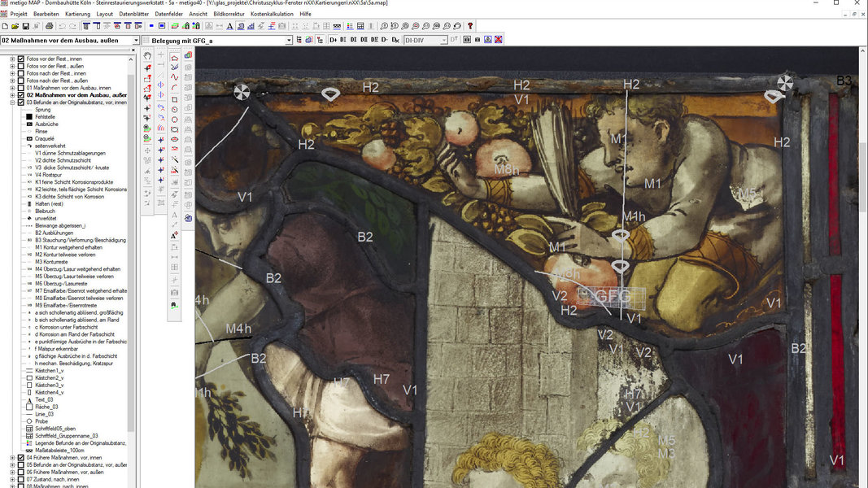Open the Belegung mit GFG_a dropdown
The width and height of the screenshot is (868, 488).
289,41
